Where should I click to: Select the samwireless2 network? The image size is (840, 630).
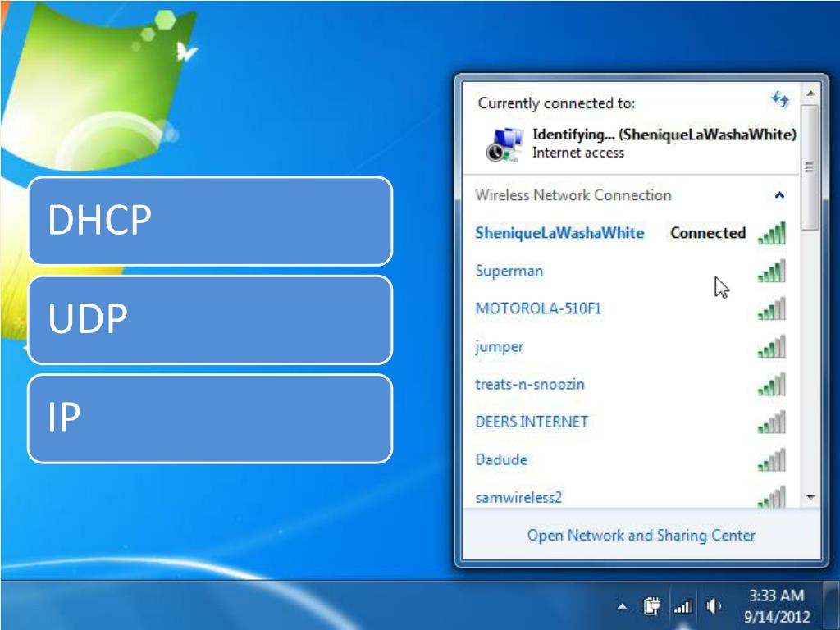coord(630,495)
